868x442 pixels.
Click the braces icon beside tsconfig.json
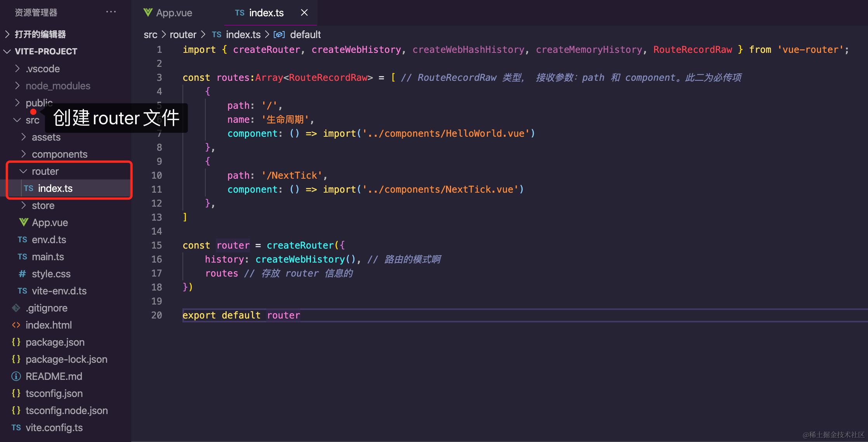click(16, 393)
